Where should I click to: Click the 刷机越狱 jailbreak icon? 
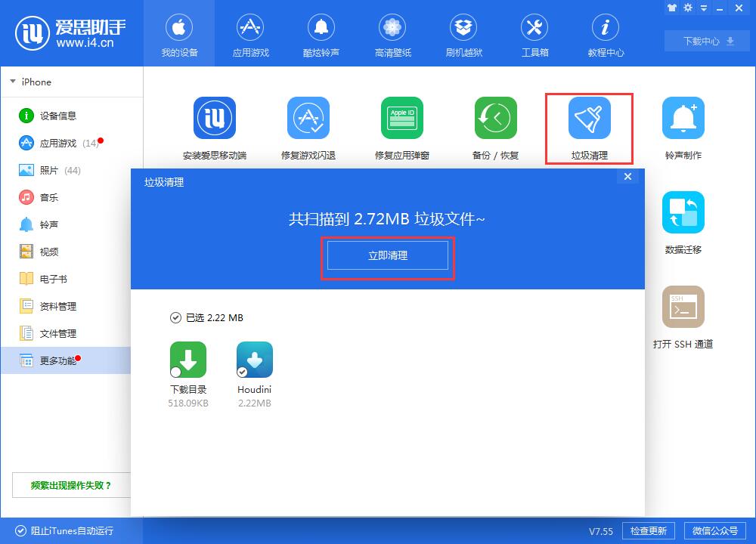tap(463, 33)
